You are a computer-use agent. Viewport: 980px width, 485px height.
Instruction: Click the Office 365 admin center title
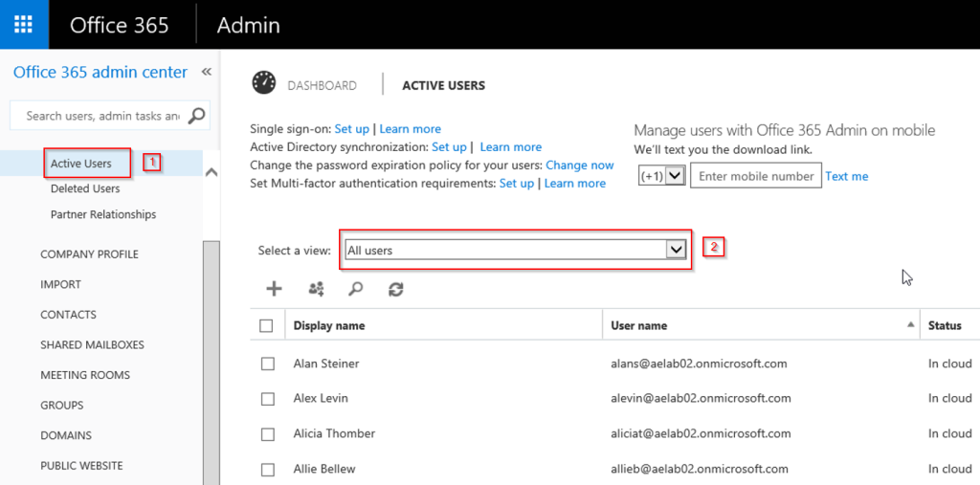pyautogui.click(x=100, y=73)
